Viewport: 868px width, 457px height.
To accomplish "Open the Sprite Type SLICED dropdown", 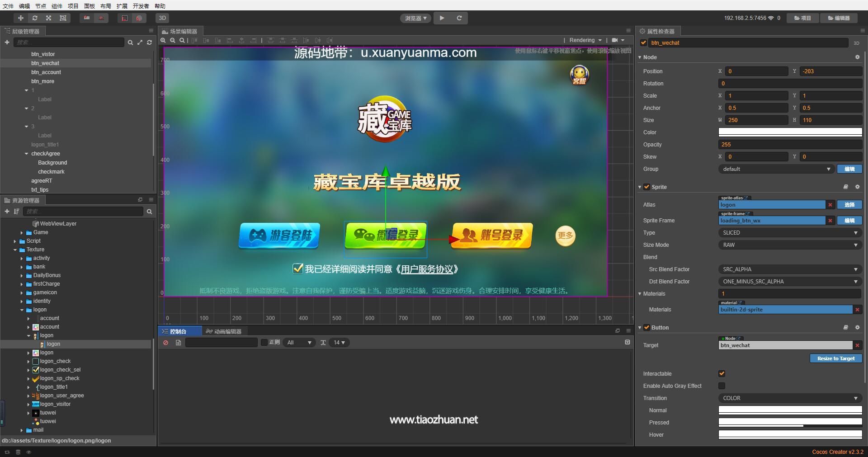I will click(790, 232).
